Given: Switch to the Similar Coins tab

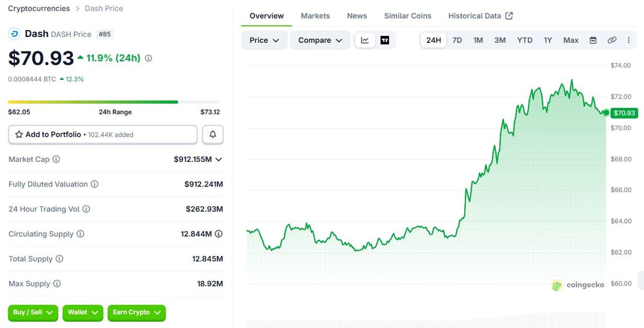Looking at the screenshot, I should (x=408, y=16).
